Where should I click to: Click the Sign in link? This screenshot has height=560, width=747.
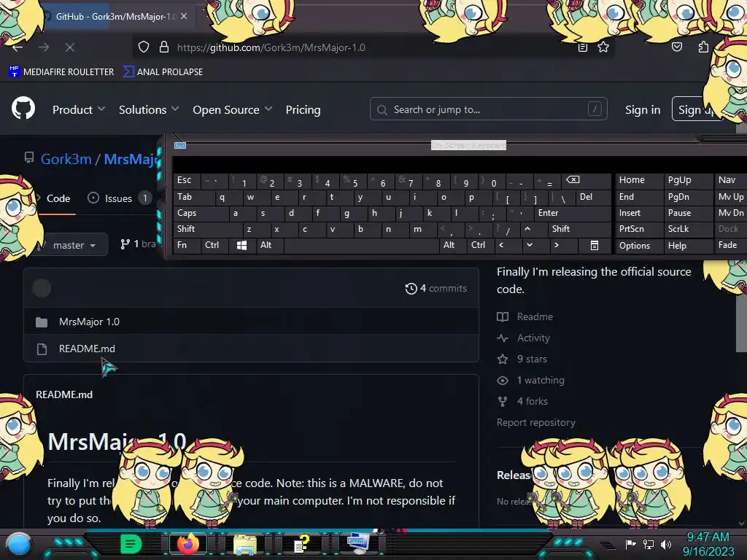pyautogui.click(x=643, y=109)
